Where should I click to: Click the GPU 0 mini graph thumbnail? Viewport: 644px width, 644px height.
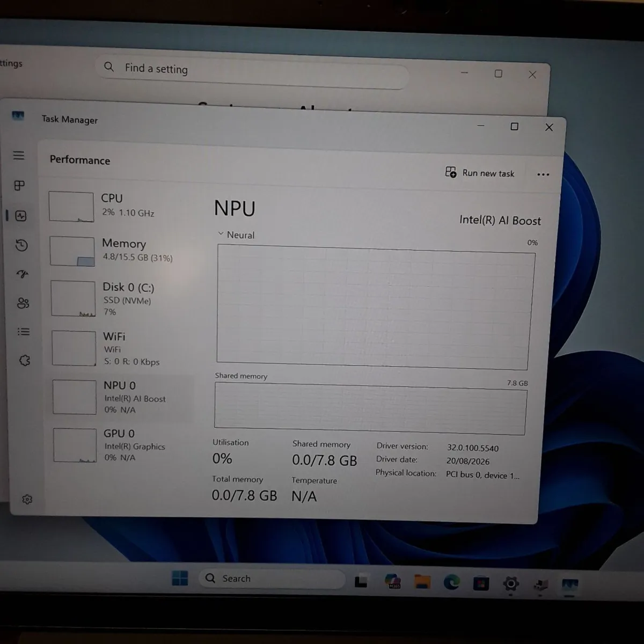click(75, 445)
